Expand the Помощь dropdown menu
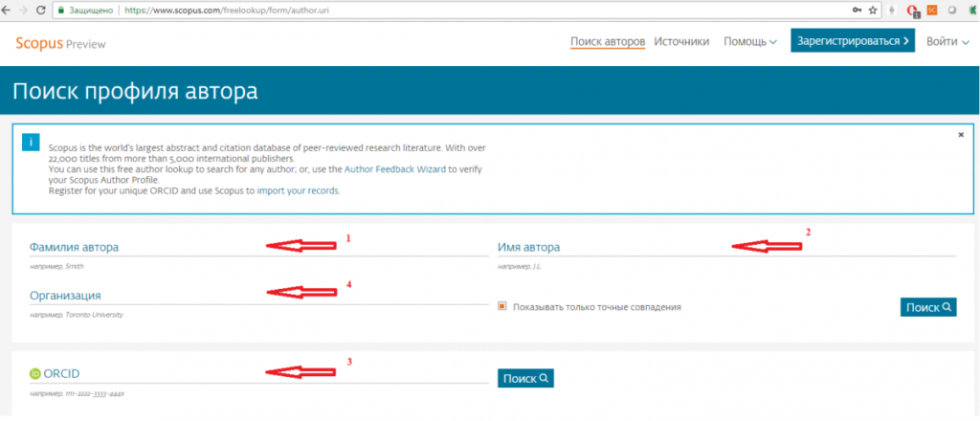The height and width of the screenshot is (421, 980). tap(750, 42)
